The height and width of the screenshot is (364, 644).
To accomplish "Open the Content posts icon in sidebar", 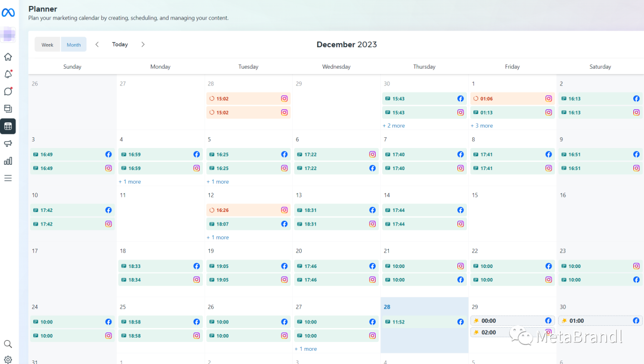I will pos(8,109).
